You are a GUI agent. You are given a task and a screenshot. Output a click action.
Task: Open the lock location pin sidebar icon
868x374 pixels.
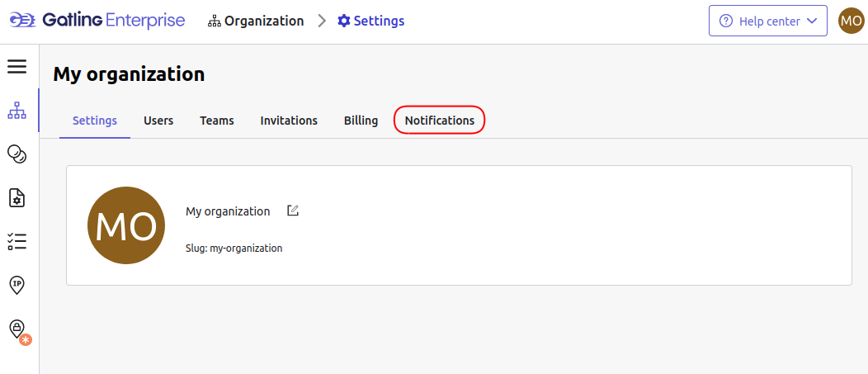coord(18,329)
